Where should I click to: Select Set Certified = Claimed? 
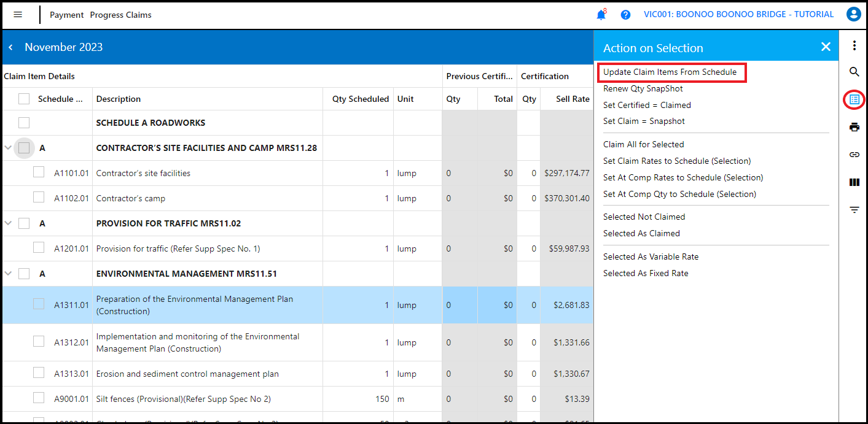pos(647,105)
